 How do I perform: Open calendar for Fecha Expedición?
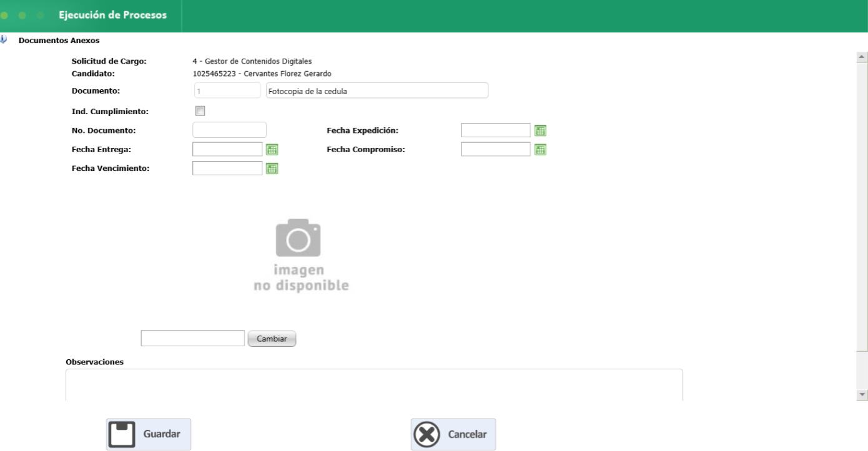(540, 130)
